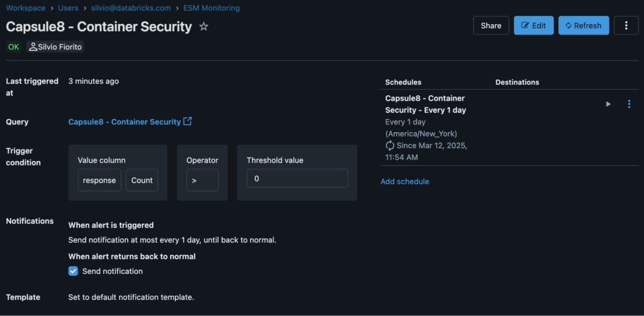The image size is (644, 316).
Task: Select the response value column box
Action: click(99, 180)
